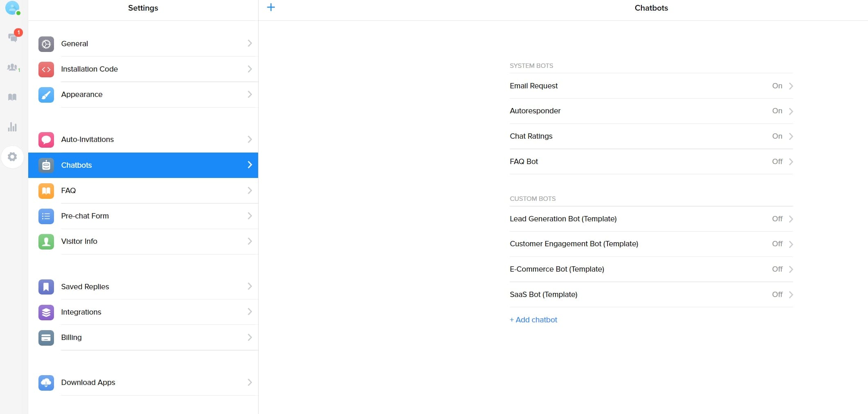Image resolution: width=868 pixels, height=414 pixels.
Task: Click the settings gear icon in sidebar
Action: click(12, 157)
